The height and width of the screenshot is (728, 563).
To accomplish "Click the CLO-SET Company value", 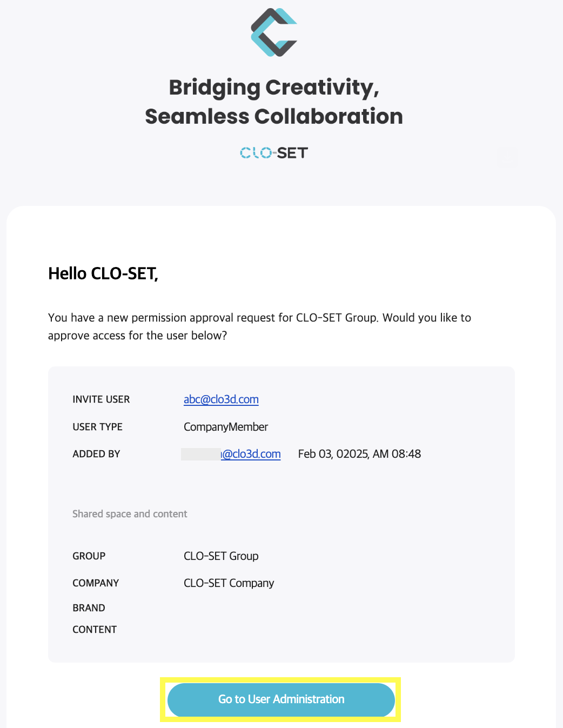I will (x=229, y=583).
